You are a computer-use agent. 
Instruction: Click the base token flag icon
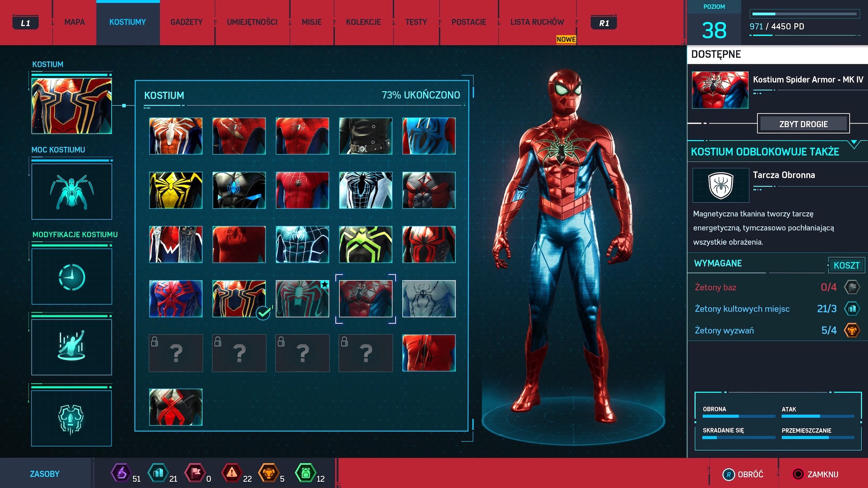(852, 287)
